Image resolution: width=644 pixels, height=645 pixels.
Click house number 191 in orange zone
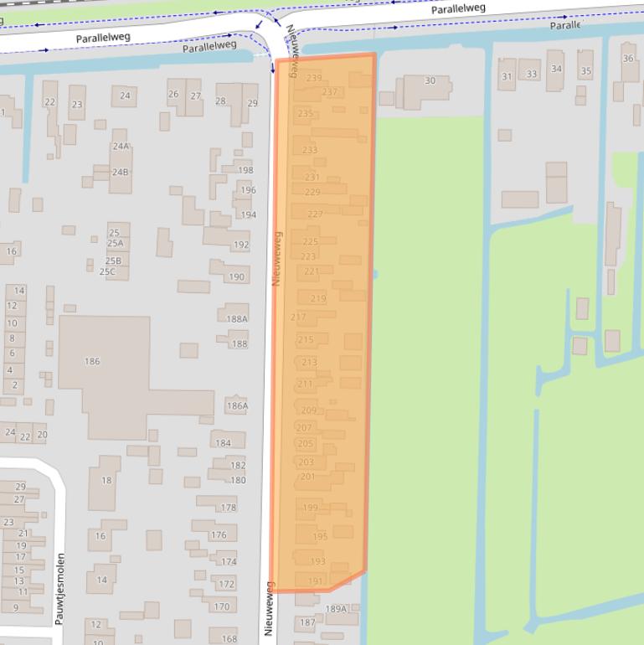tap(315, 580)
